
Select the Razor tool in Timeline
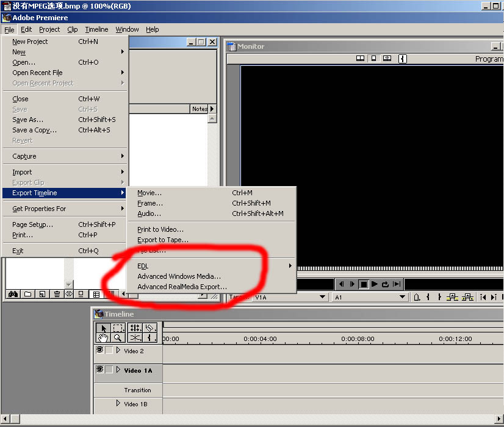[149, 328]
